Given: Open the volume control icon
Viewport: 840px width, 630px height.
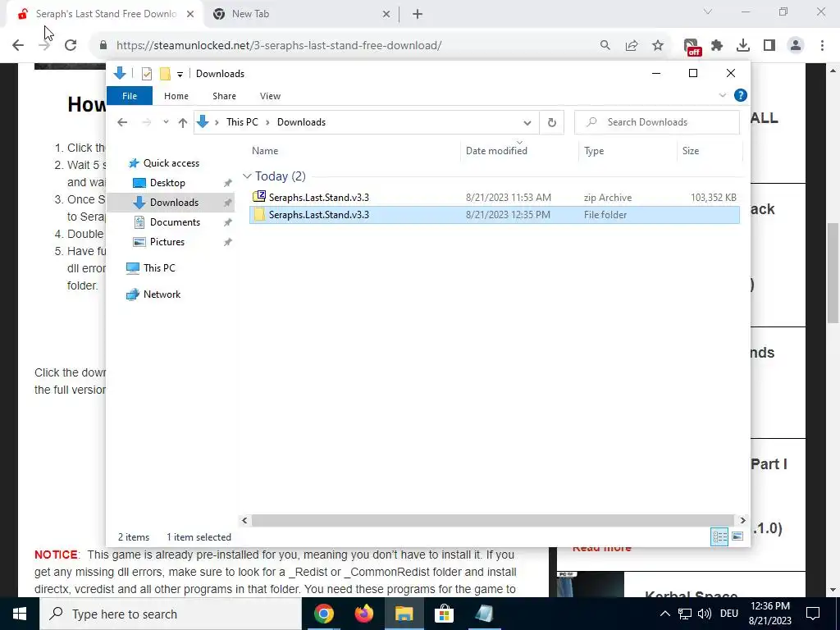Looking at the screenshot, I should 705,614.
